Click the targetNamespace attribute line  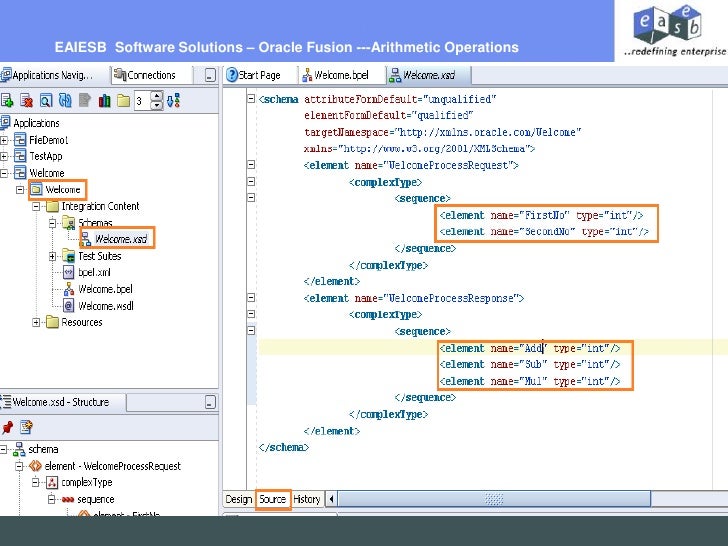442,132
